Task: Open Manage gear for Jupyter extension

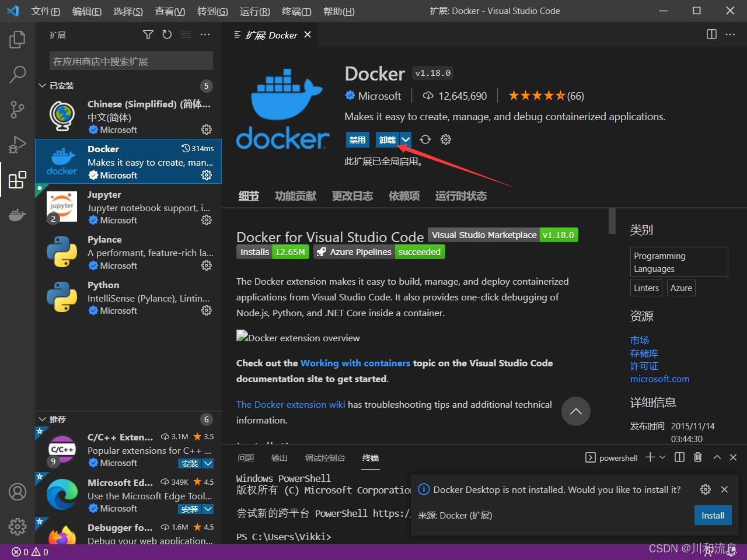Action: tap(207, 220)
